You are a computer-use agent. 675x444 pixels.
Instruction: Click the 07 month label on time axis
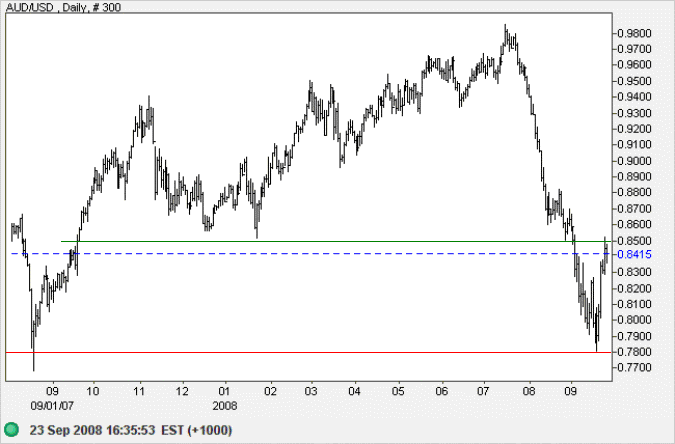point(483,391)
